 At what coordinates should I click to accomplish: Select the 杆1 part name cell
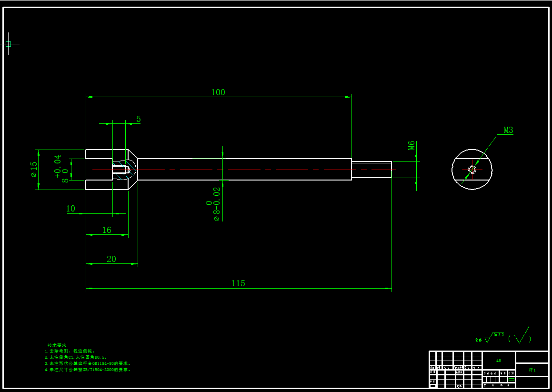click(532, 370)
